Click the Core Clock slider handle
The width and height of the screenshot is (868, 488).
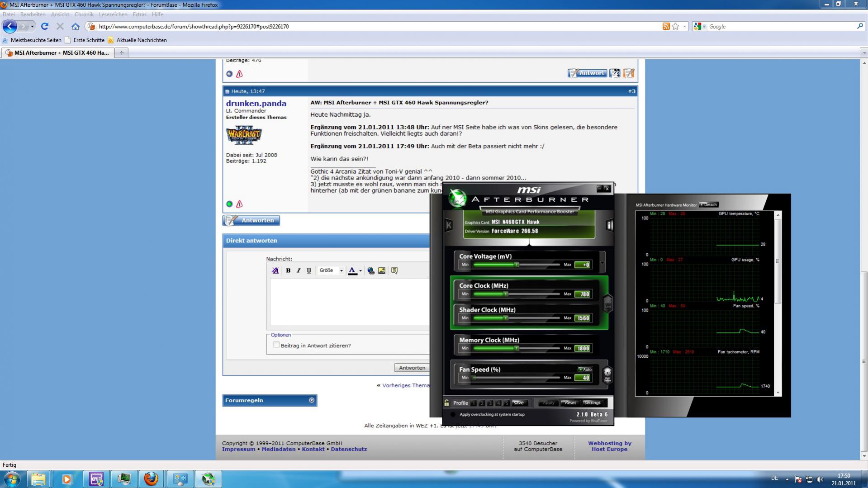tap(506, 294)
